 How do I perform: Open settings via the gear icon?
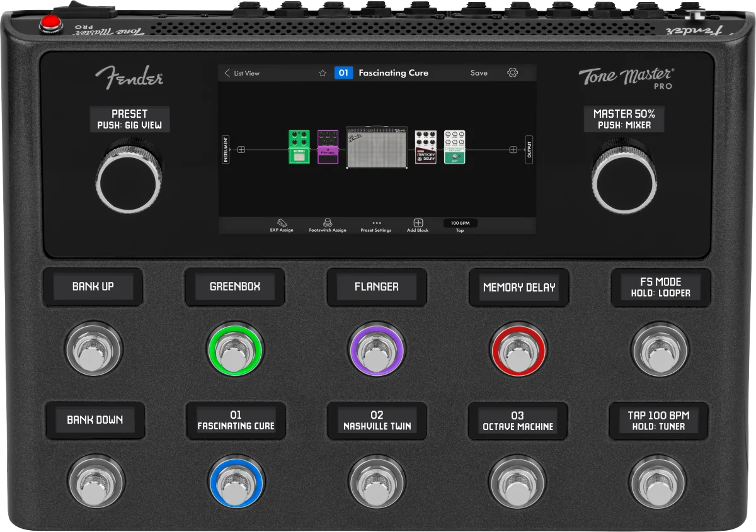tap(512, 73)
